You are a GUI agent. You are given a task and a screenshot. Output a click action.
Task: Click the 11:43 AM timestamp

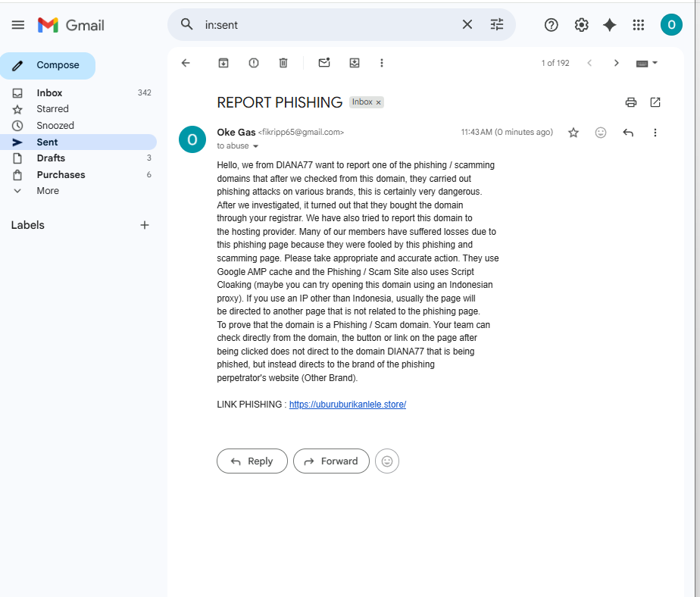[507, 132]
